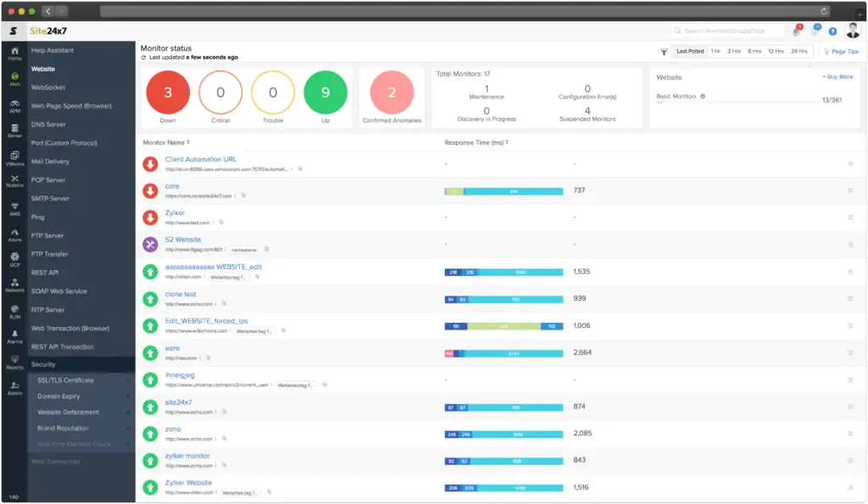Click the Basic Monitors usage bar
This screenshot has height=504, width=868.
point(737,102)
